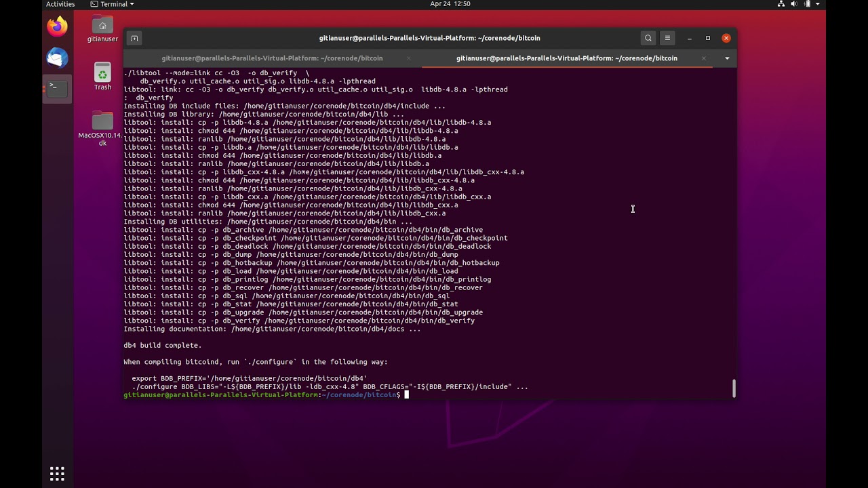The width and height of the screenshot is (868, 488).
Task: Show Applications grid button
Action: click(57, 474)
